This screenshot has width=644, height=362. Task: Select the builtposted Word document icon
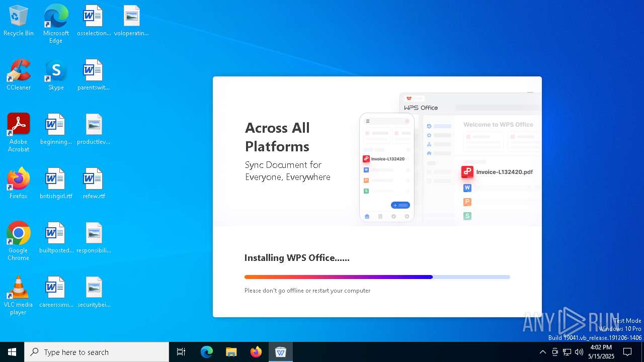point(56,237)
